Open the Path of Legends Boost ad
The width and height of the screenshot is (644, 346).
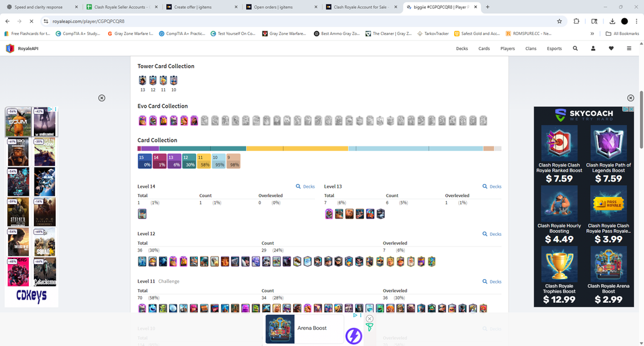click(x=608, y=155)
